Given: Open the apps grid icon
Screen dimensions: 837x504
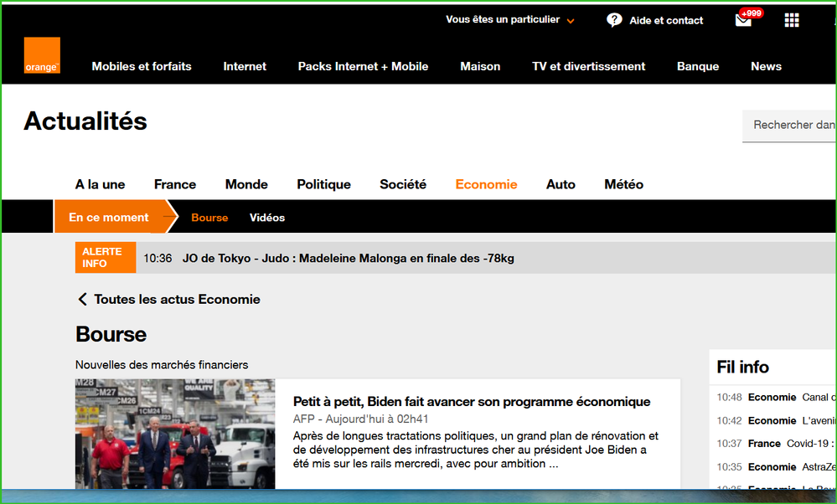Looking at the screenshot, I should 791,20.
